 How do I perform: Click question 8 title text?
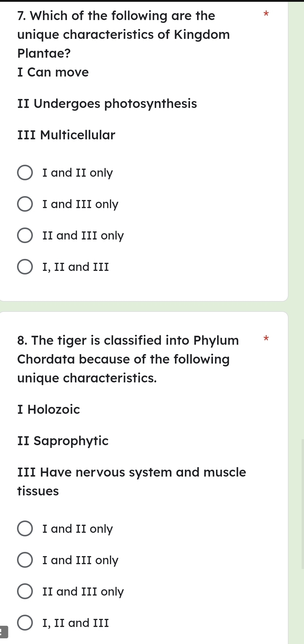pos(125,359)
